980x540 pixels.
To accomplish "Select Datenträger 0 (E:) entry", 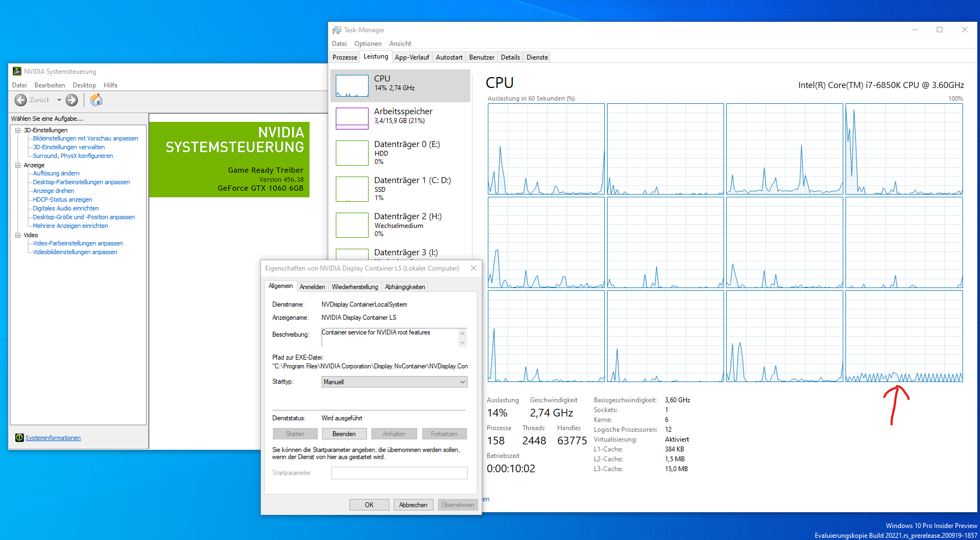I will tap(400, 153).
